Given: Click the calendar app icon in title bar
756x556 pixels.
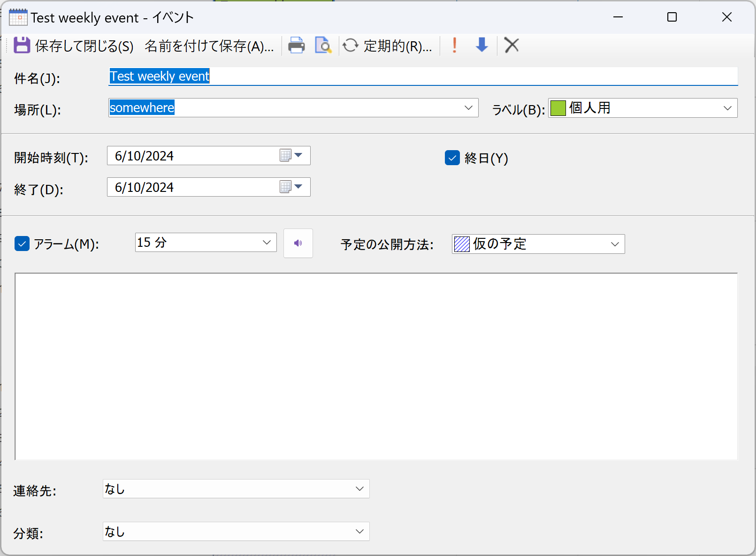Looking at the screenshot, I should tap(18, 17).
